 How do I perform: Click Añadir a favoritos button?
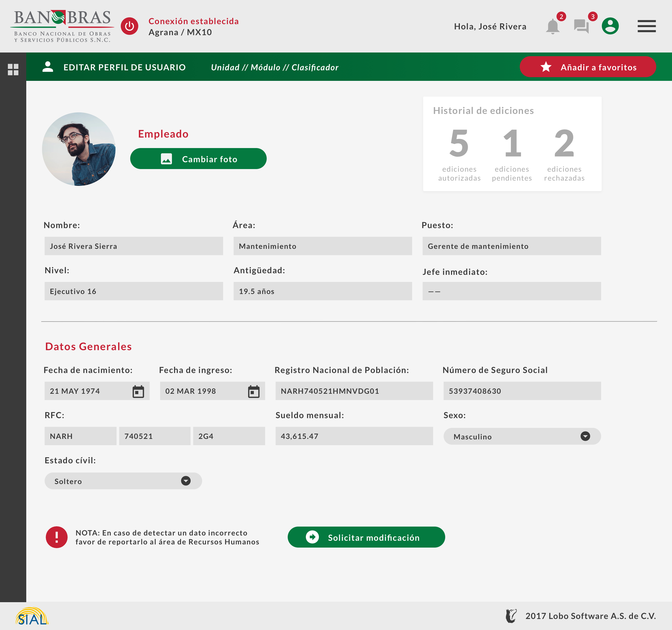587,67
